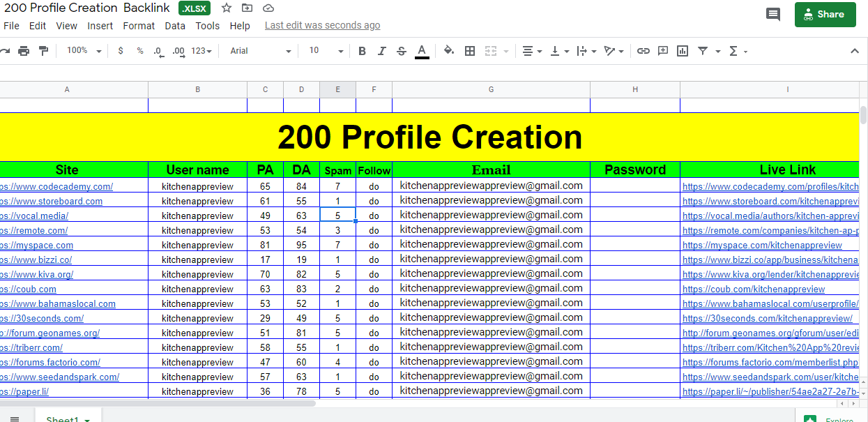Star this spreadsheet document
This screenshot has width=868, height=422.
[227, 8]
